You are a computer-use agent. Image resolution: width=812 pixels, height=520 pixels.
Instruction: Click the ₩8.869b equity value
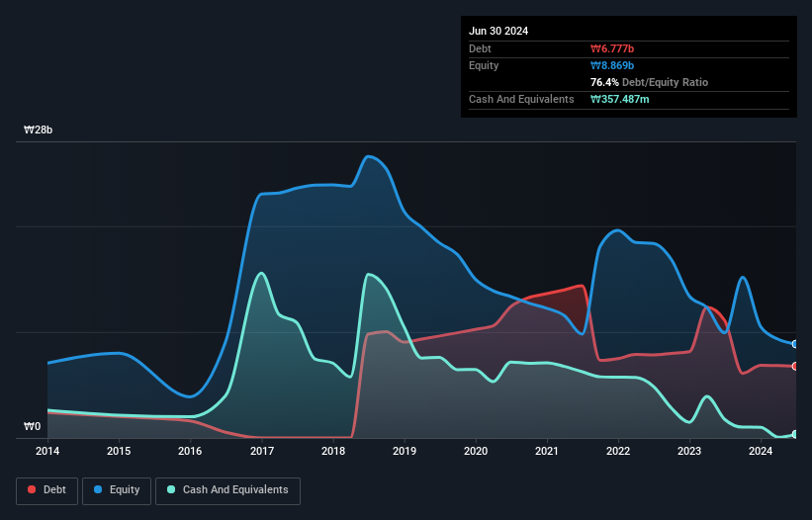pos(612,65)
